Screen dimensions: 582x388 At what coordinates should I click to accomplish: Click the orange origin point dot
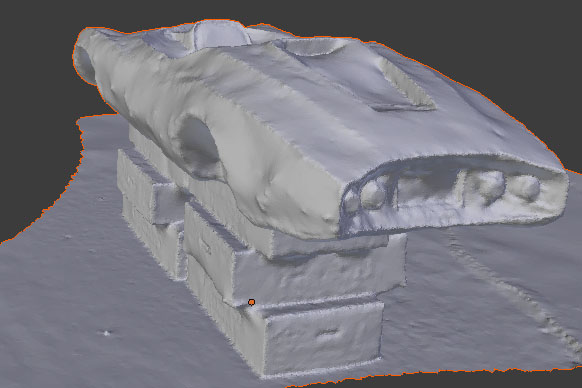(x=251, y=302)
